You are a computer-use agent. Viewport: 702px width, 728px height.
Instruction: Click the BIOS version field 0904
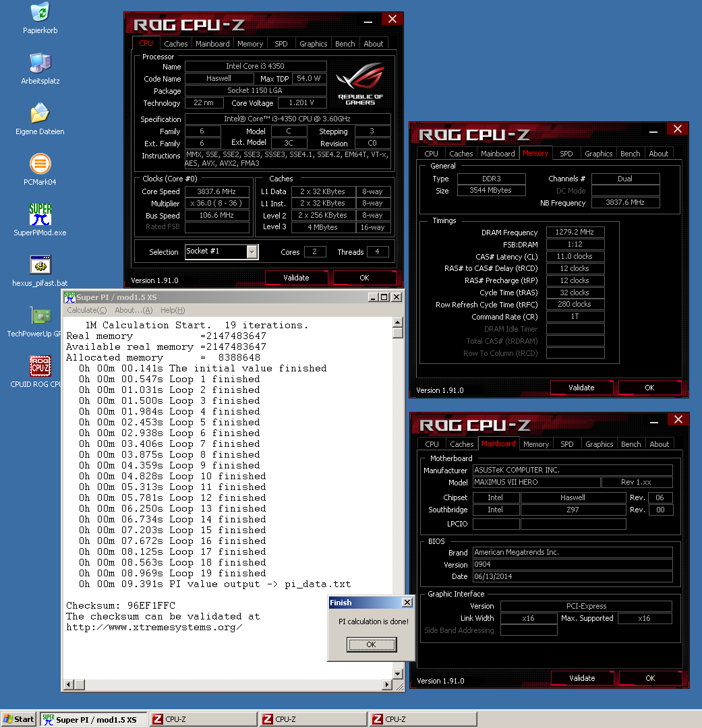click(x=573, y=565)
